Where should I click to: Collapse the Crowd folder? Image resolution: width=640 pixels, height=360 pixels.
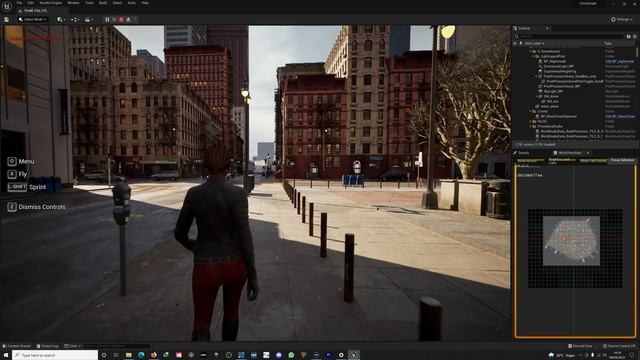pyautogui.click(x=531, y=111)
